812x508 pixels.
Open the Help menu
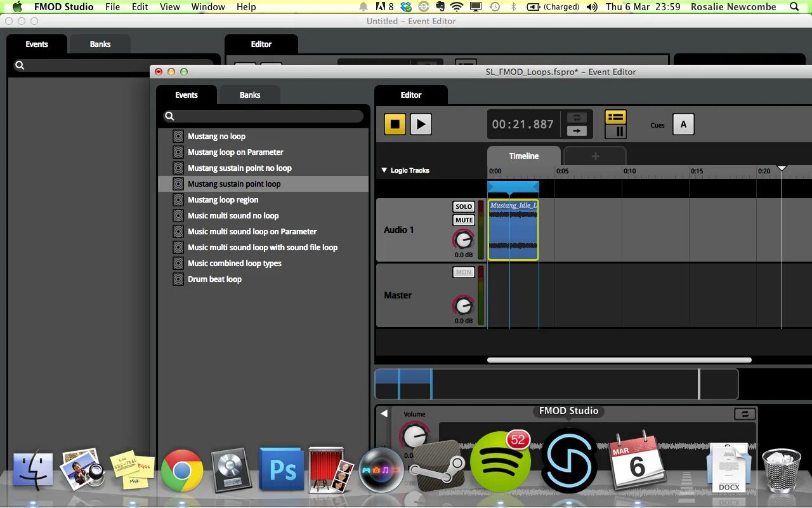(x=246, y=7)
